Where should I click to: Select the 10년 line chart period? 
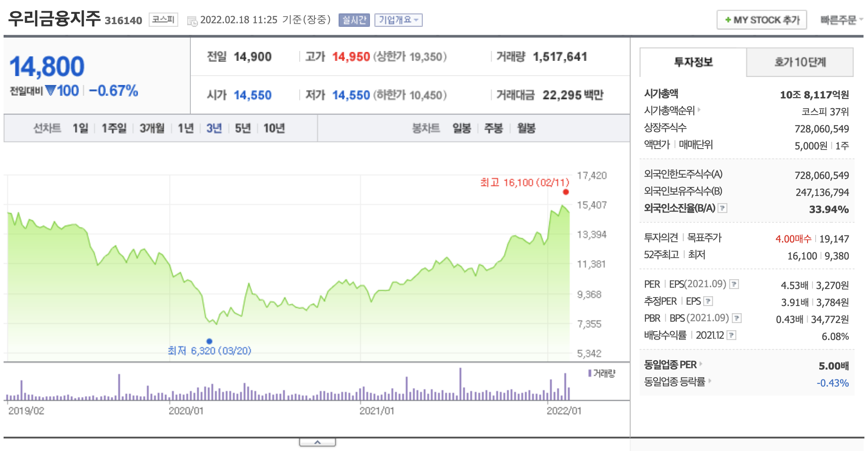[x=274, y=128]
